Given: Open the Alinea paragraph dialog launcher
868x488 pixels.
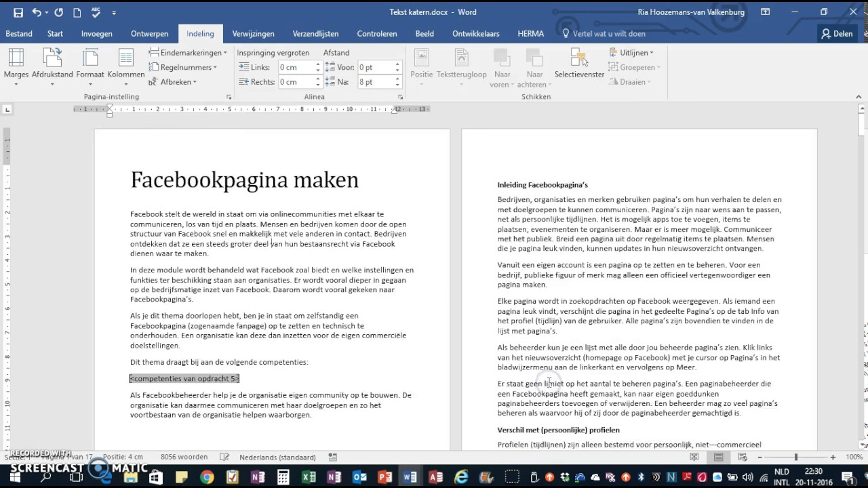Looking at the screenshot, I should point(401,97).
